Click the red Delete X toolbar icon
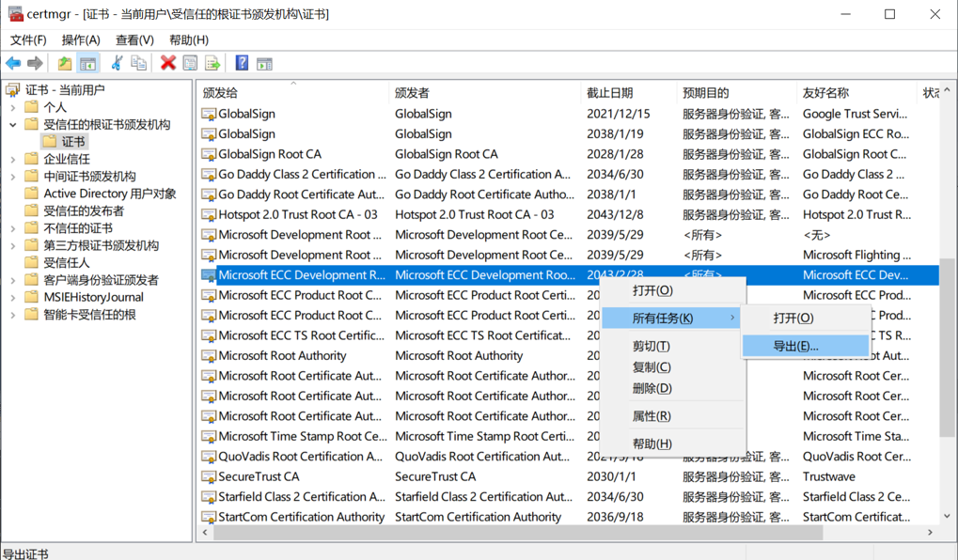 [168, 63]
